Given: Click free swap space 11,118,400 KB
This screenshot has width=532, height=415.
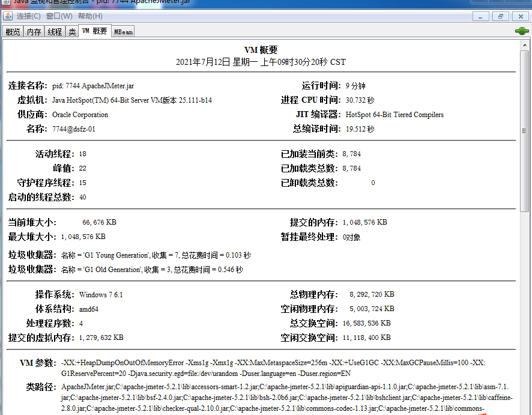Looking at the screenshot, I should coord(366,338).
